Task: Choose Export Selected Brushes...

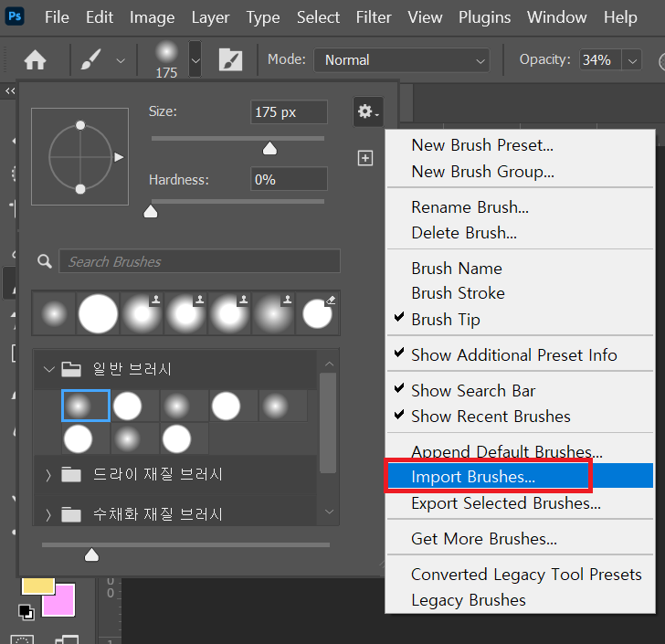Action: point(520,502)
